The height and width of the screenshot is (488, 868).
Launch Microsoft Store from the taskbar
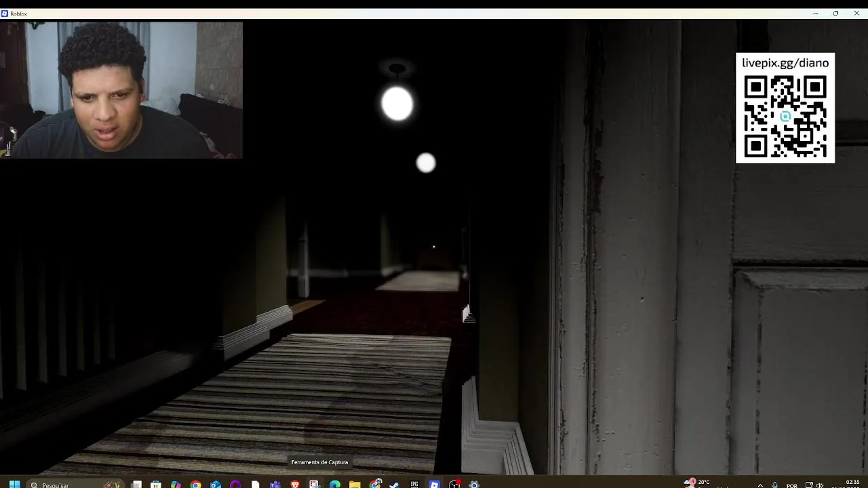pyautogui.click(x=156, y=484)
